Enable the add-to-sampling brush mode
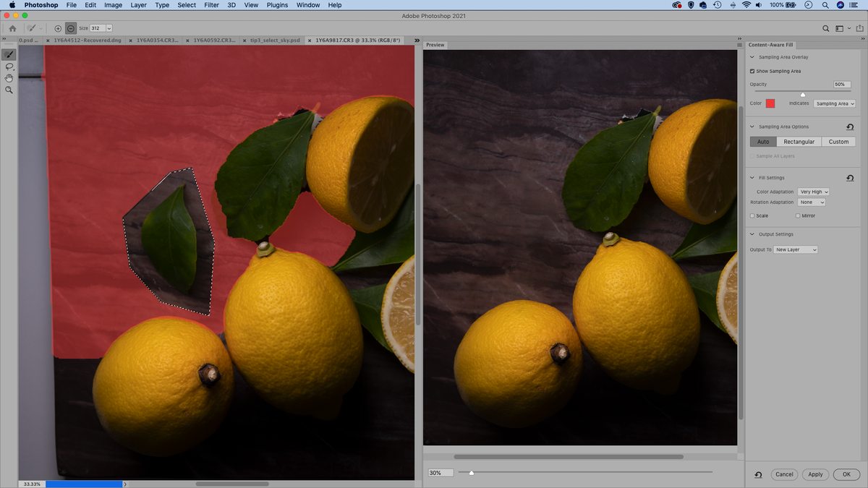The width and height of the screenshot is (868, 488). pos(58,28)
